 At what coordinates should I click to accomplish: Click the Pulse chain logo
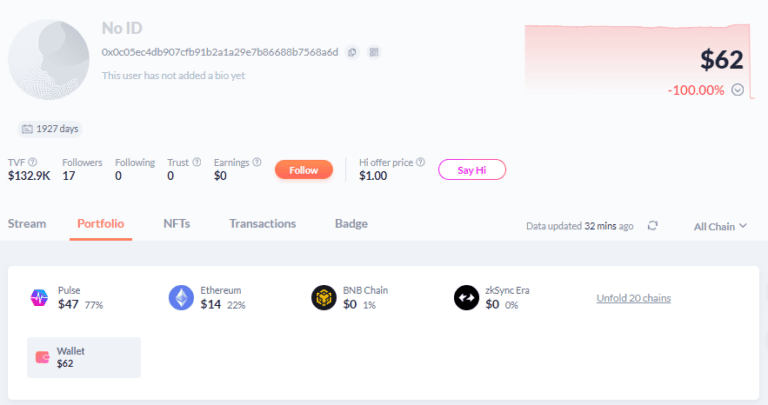39,297
